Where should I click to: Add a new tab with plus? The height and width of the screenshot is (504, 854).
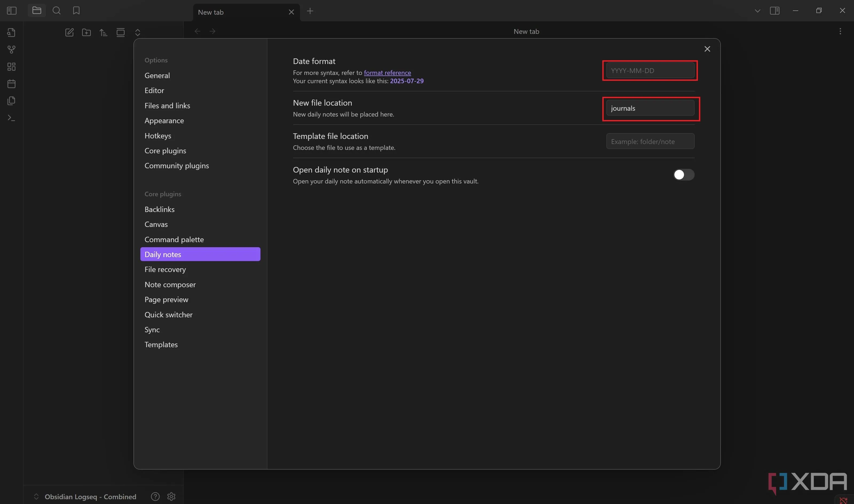click(x=310, y=11)
